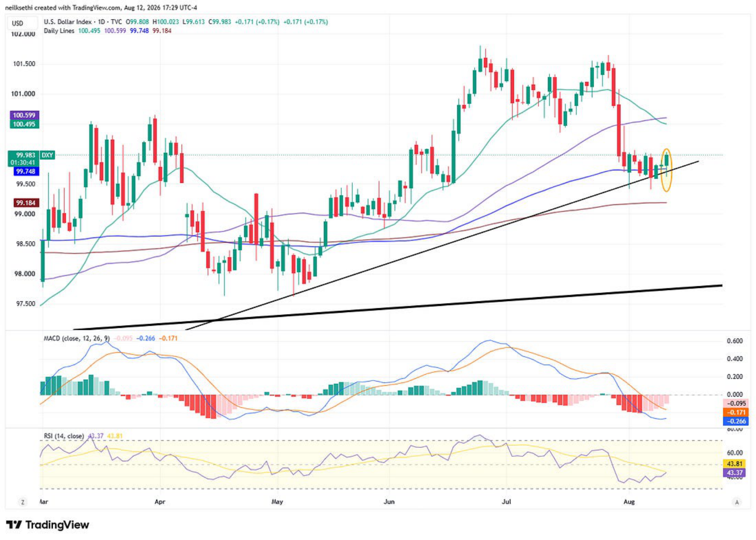The image size is (756, 540).
Task: Click the A auto-scale button on time axis
Action: click(737, 502)
